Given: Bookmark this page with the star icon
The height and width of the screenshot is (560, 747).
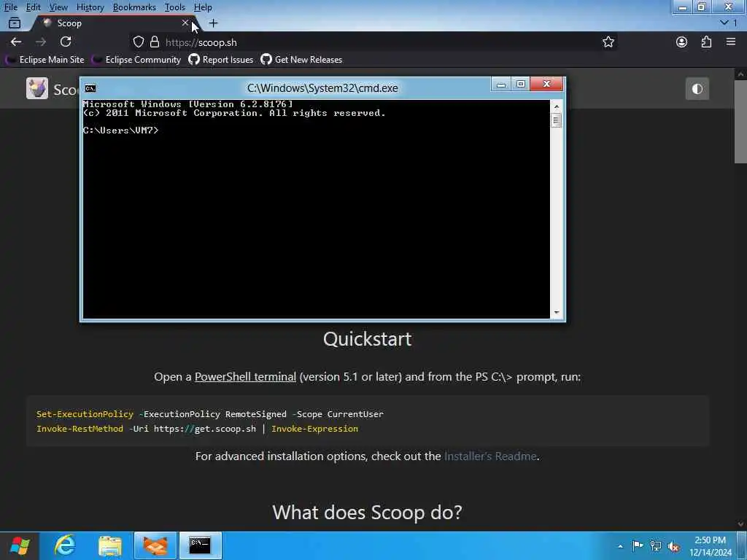Looking at the screenshot, I should pos(608,42).
